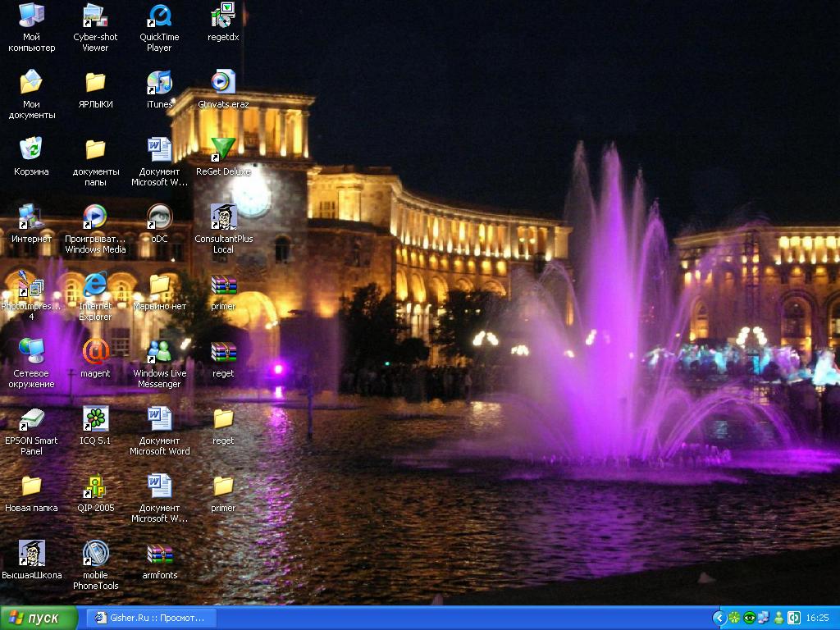Select the magent desktop icon
This screenshot has width=840, height=630.
(95, 352)
